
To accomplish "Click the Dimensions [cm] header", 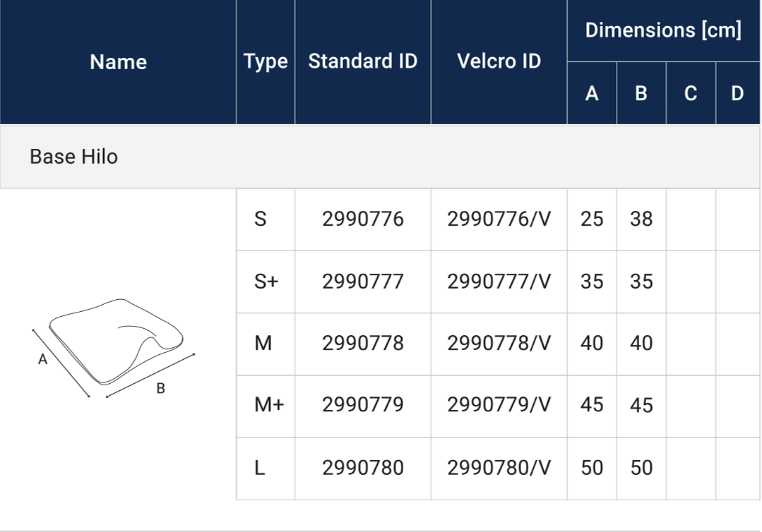I will click(x=663, y=30).
